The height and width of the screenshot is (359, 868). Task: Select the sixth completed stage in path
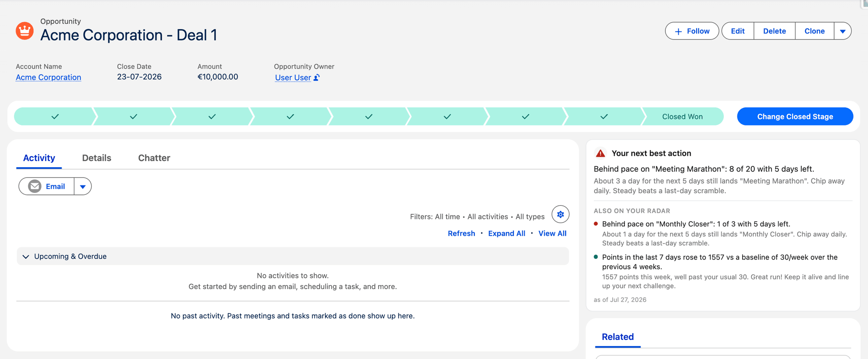click(447, 116)
